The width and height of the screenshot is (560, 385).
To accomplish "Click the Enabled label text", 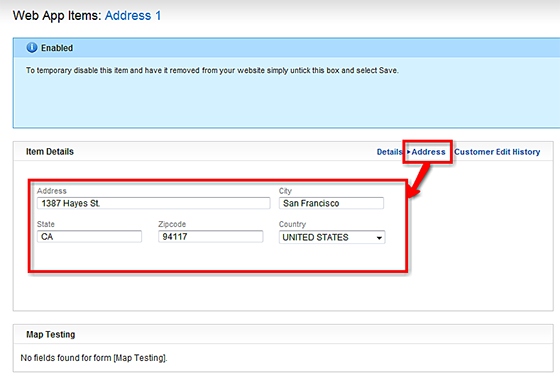I will point(57,48).
